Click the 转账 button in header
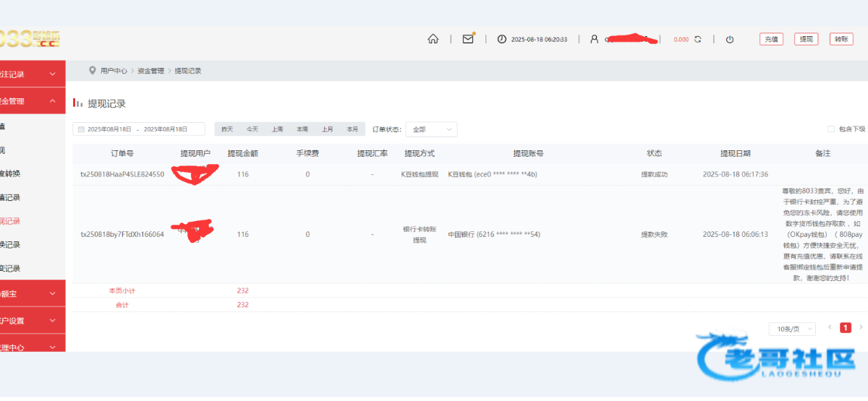 point(840,39)
